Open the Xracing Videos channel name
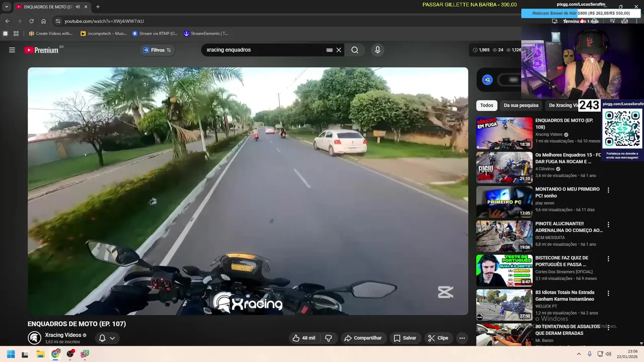 [63, 335]
